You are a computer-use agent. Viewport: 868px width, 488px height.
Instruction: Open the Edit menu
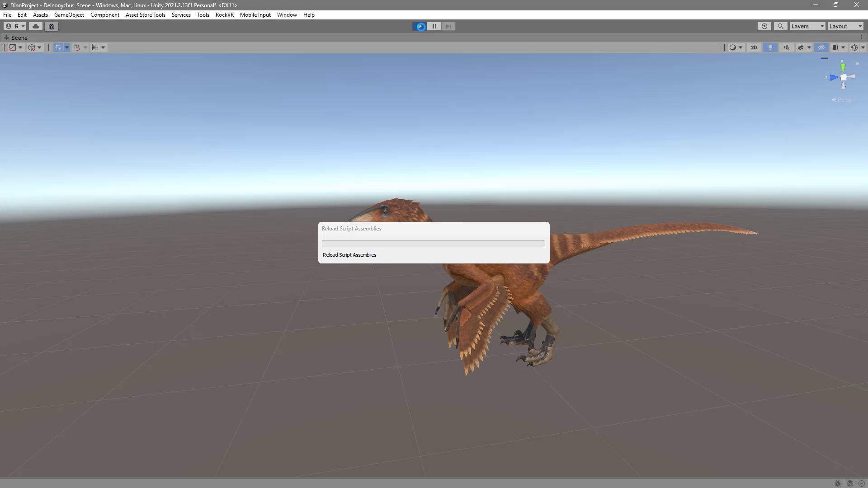pos(22,14)
